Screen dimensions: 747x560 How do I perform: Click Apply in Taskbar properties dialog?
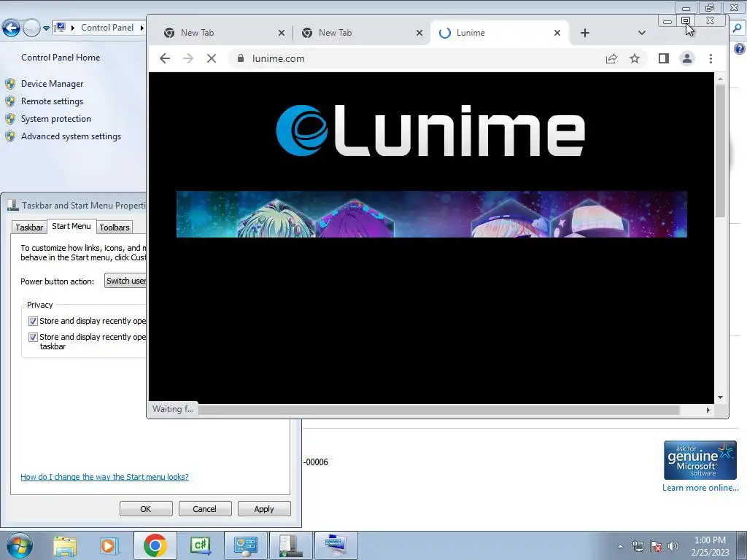click(264, 509)
